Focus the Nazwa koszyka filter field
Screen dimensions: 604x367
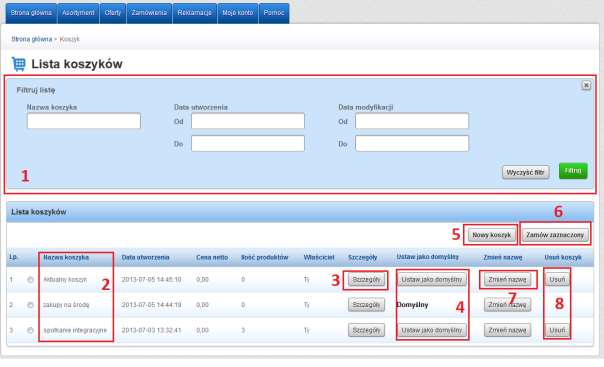coord(84,121)
